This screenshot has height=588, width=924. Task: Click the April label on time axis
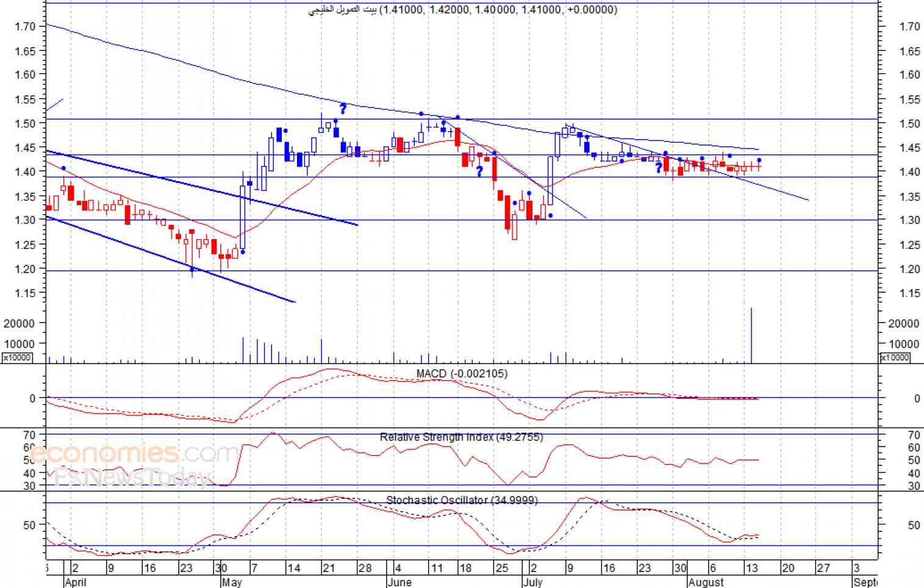(x=75, y=582)
